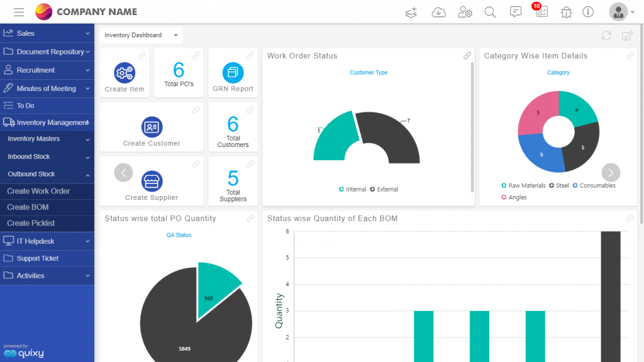This screenshot has width=644, height=362.
Task: Go to next widget with right arrow
Action: pos(611,172)
